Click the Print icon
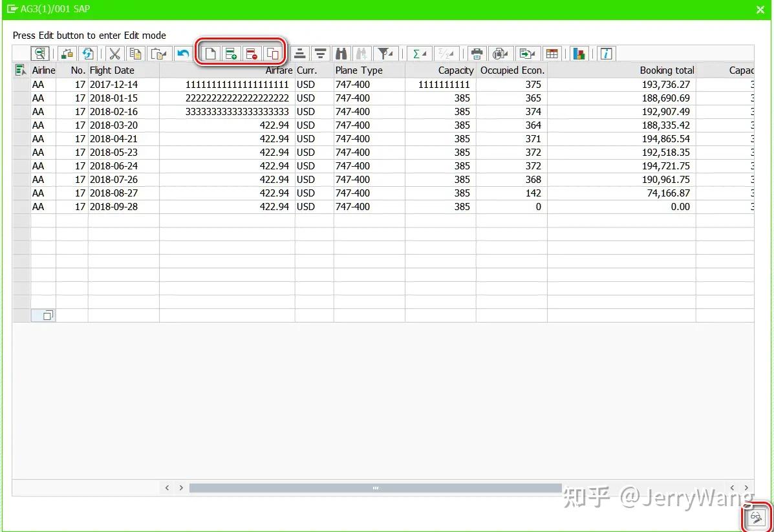The image size is (774, 532). (x=477, y=53)
